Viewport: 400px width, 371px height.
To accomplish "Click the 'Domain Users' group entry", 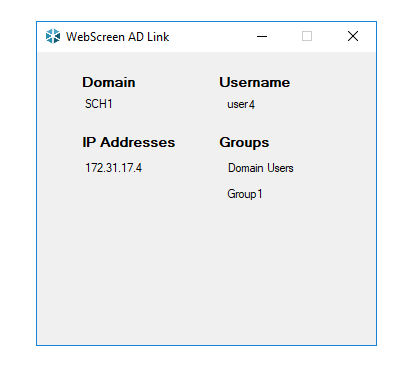I will point(261,168).
